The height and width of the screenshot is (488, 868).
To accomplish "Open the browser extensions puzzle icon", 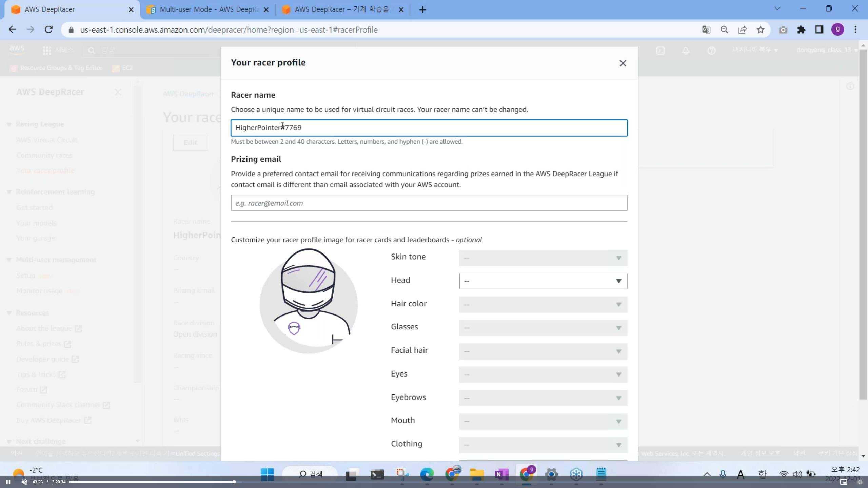I will pyautogui.click(x=801, y=30).
